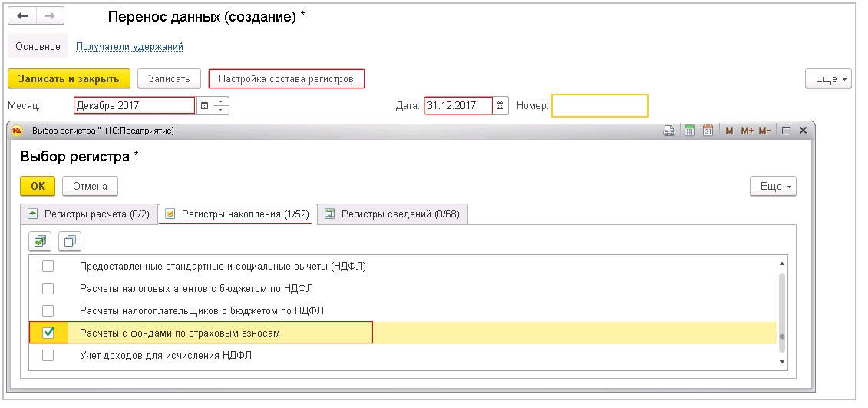Viewport: 868px width, 408px height.
Task: Open the calendar icon in dialog titlebar
Action: click(x=708, y=131)
